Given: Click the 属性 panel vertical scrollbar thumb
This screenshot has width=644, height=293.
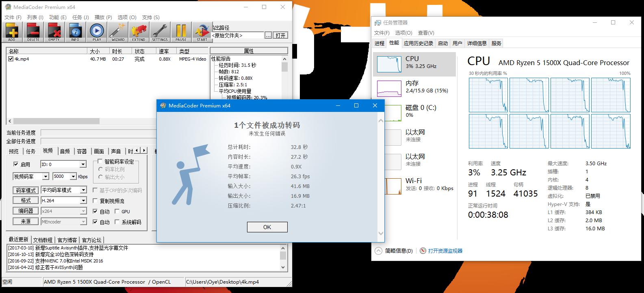Looking at the screenshot, I should click(284, 67).
